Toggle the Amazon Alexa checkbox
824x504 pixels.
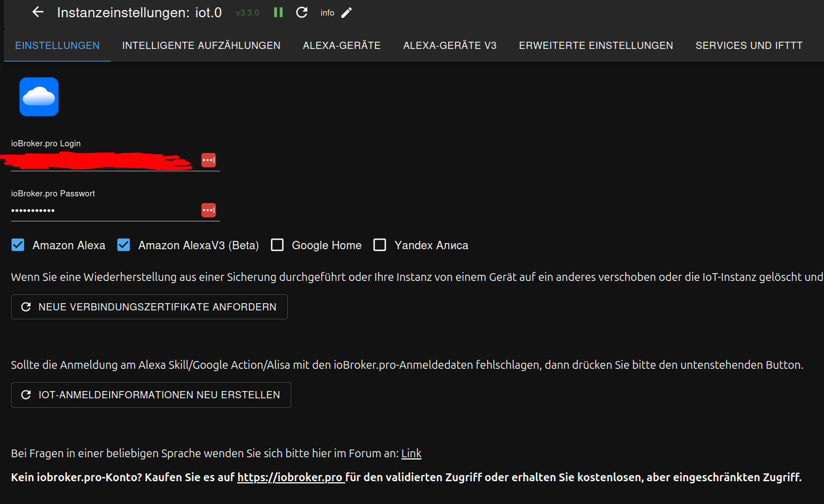click(x=18, y=245)
